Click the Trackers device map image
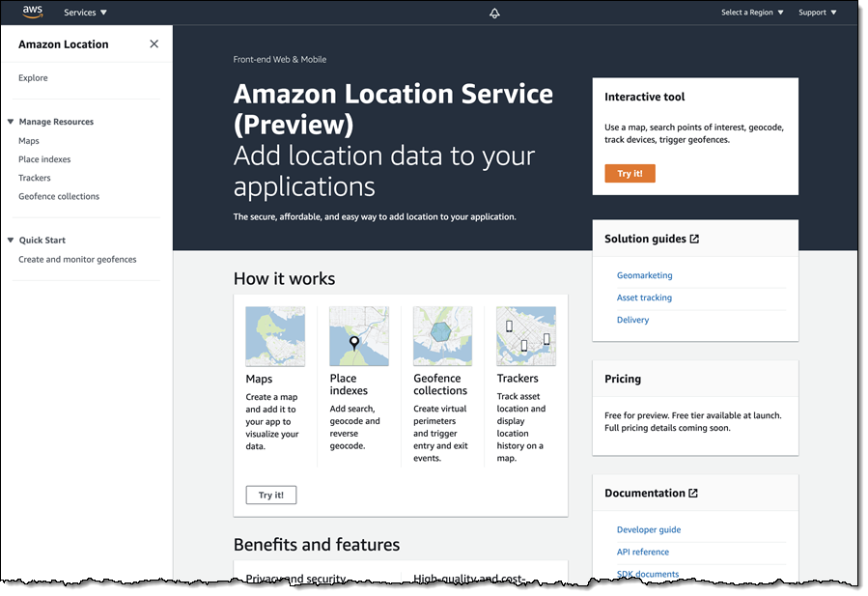 pos(525,336)
